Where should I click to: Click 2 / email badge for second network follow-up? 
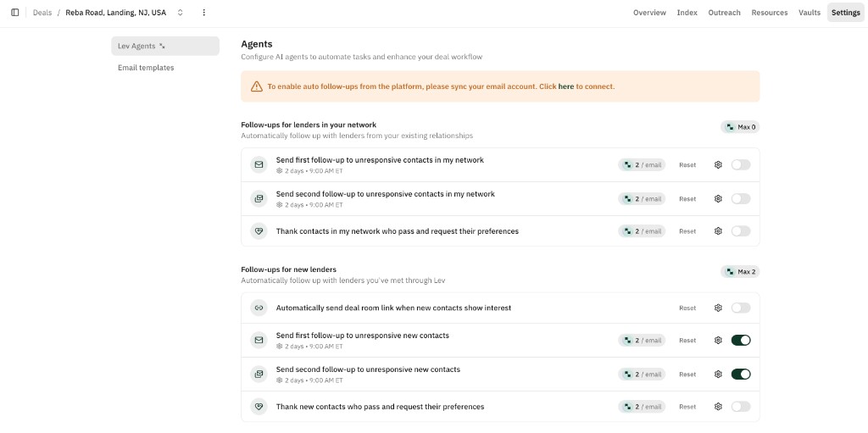point(642,198)
